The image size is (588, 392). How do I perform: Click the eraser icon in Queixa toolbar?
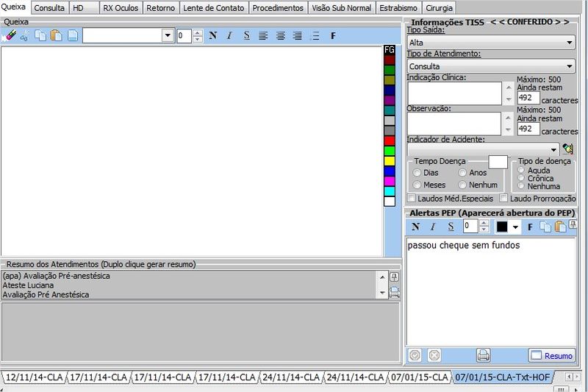coord(10,36)
